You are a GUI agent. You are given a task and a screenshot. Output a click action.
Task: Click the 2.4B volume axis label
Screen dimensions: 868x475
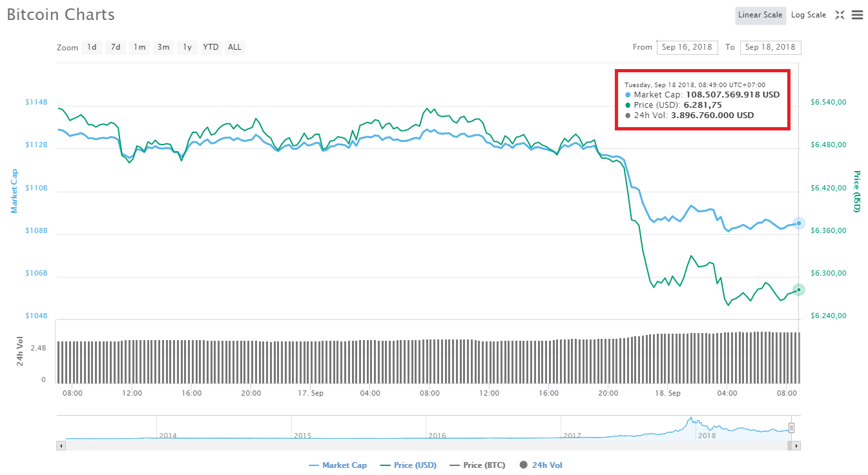pyautogui.click(x=39, y=348)
